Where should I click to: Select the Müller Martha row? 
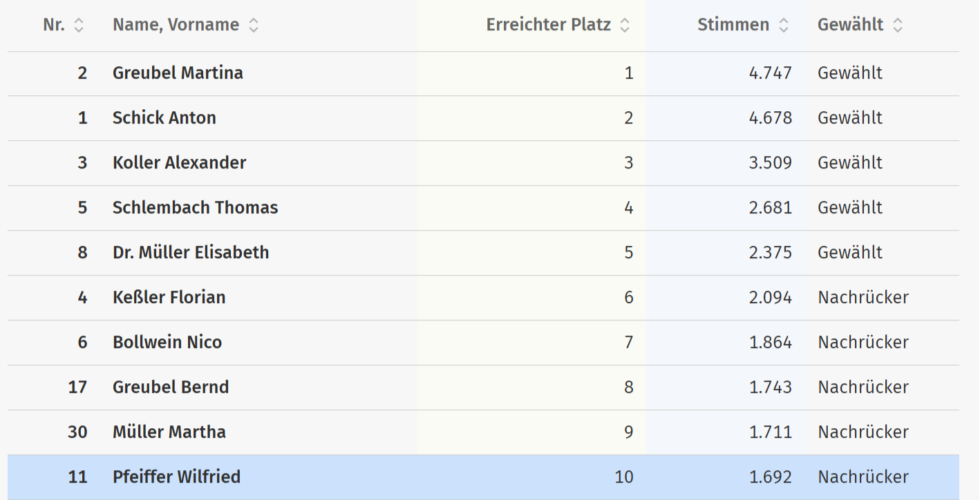click(169, 432)
